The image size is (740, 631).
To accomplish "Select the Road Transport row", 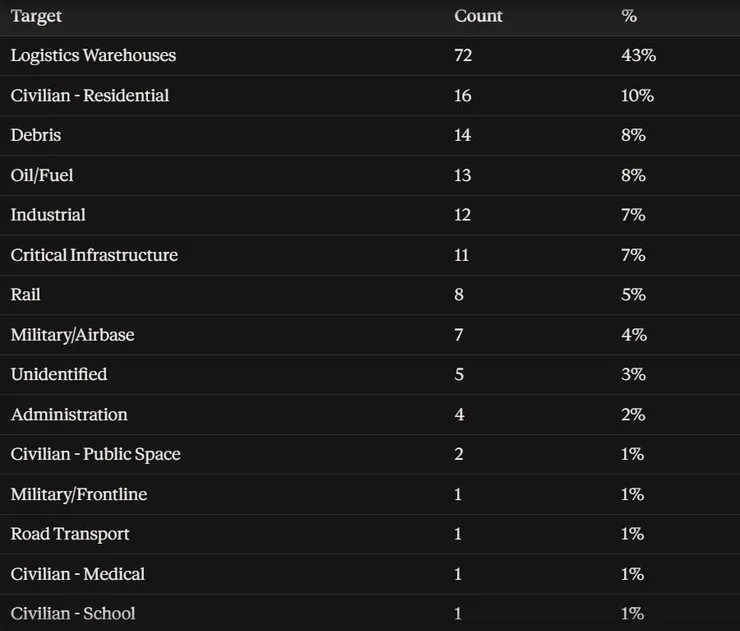I will point(370,534).
